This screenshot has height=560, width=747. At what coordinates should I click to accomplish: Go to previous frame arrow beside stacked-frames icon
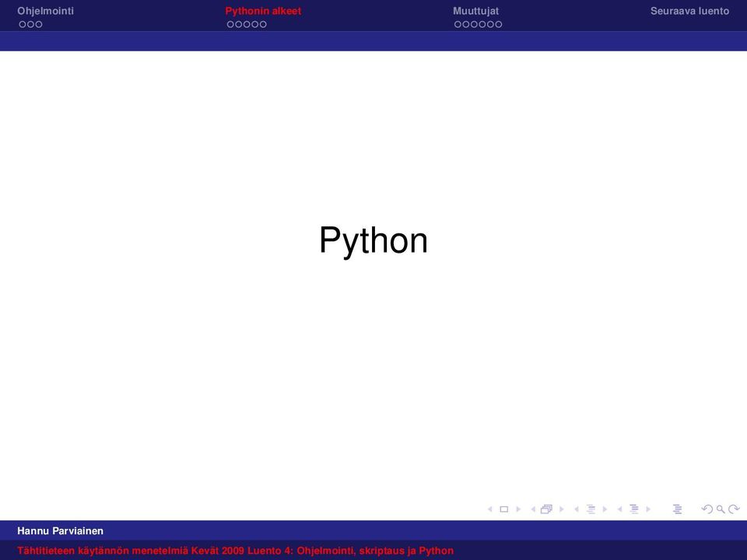click(533, 509)
